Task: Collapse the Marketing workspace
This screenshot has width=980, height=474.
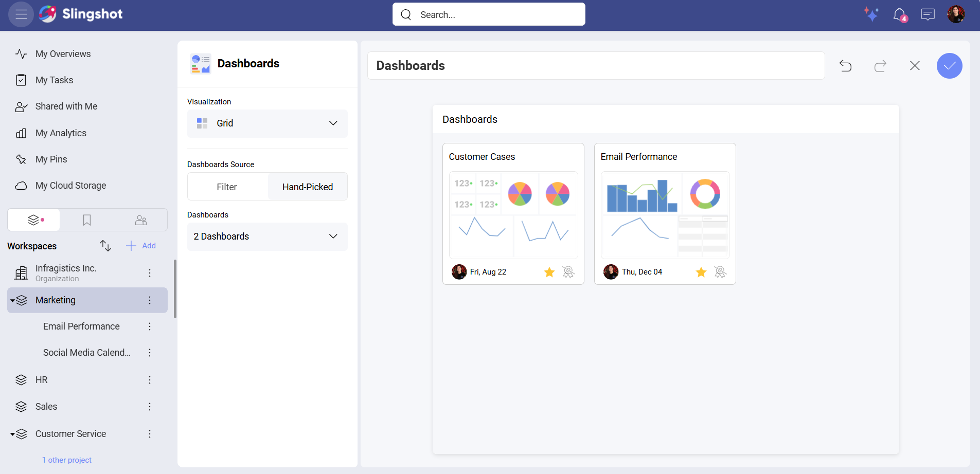Action: tap(13, 300)
